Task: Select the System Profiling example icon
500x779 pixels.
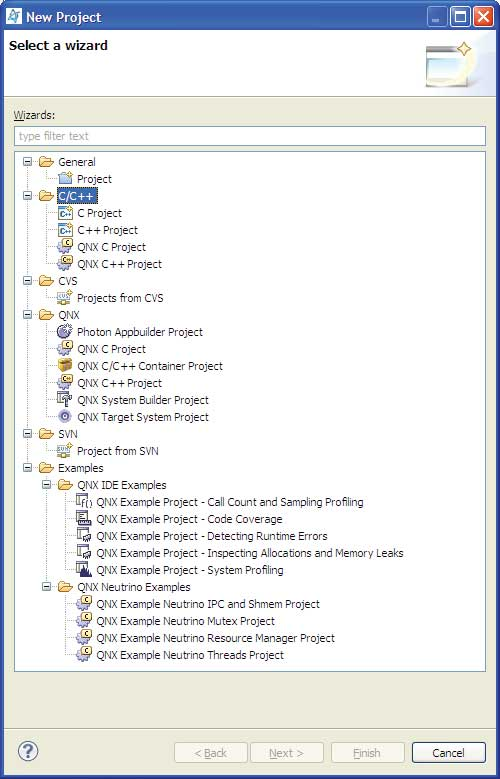Action: click(x=84, y=570)
